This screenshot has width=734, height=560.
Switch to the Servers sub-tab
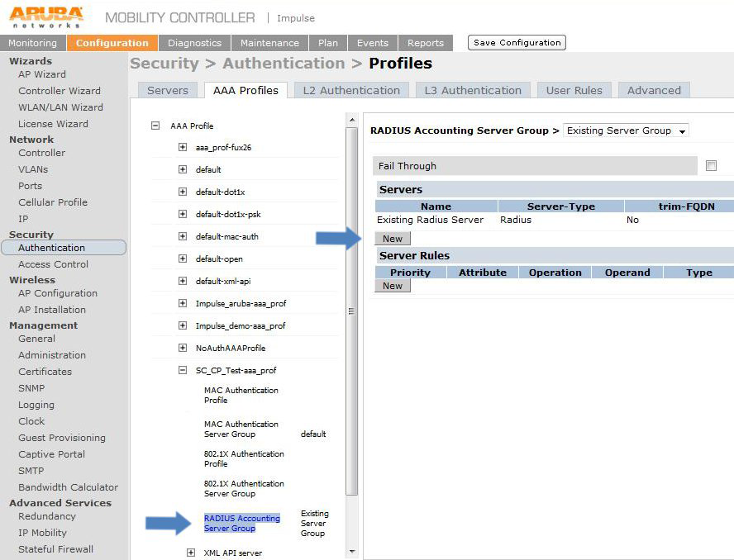pyautogui.click(x=168, y=90)
